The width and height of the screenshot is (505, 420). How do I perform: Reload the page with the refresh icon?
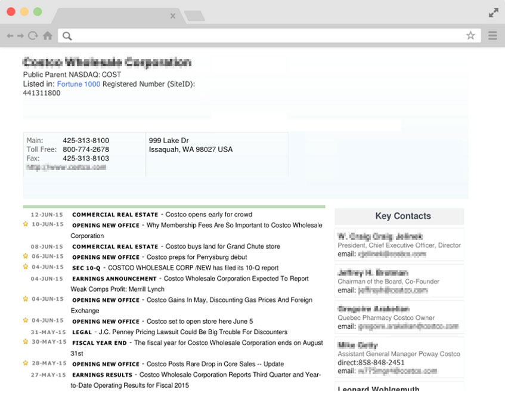click(33, 35)
